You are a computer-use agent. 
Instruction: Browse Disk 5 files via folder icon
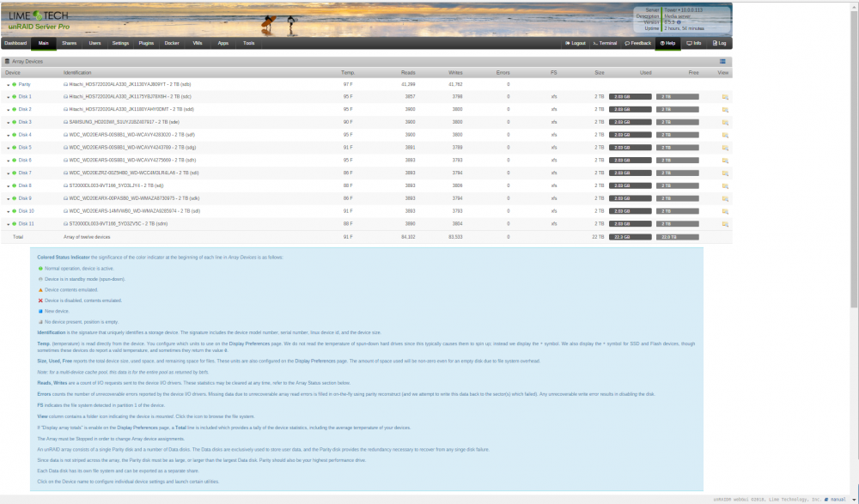point(725,148)
